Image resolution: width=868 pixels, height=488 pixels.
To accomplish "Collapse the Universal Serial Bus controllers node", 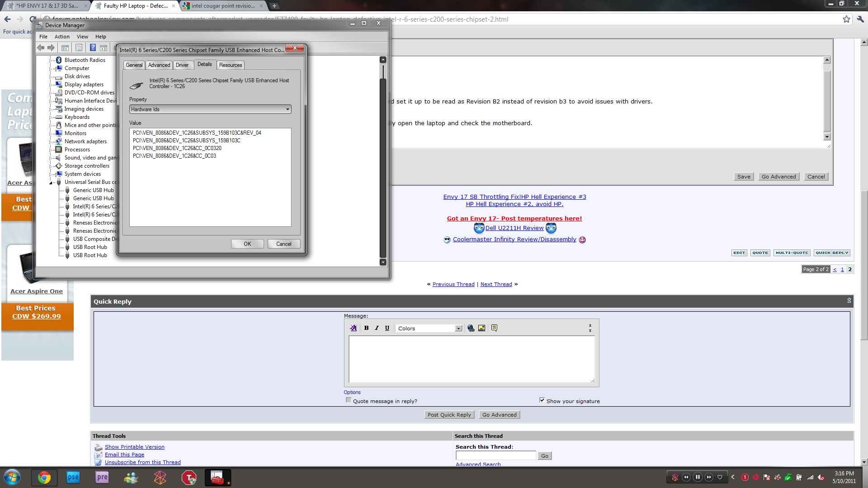I will [x=51, y=183].
